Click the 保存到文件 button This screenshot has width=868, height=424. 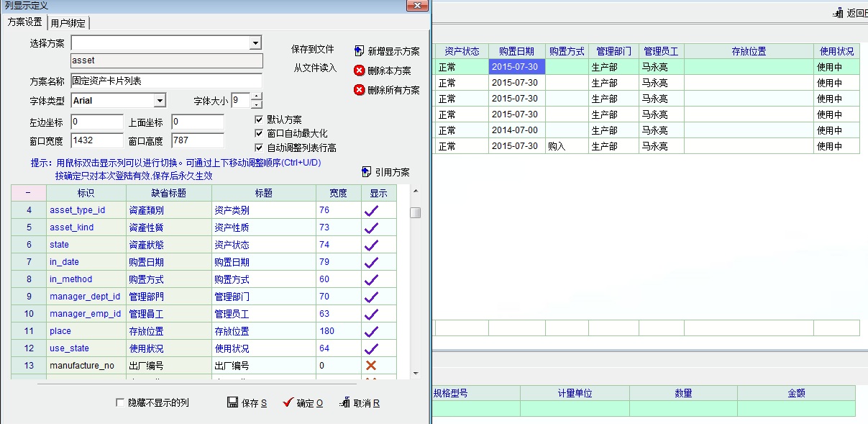coord(313,50)
